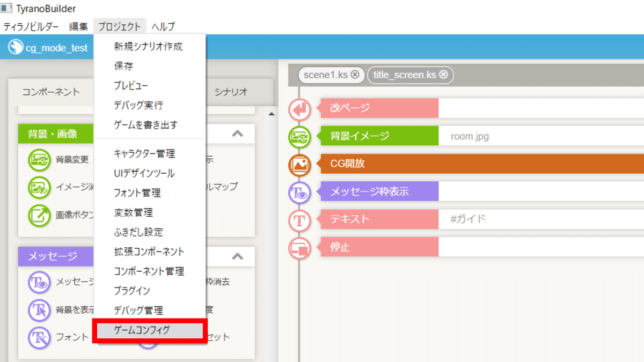This screenshot has width=644, height=362.
Task: Open UIデザインツール from the menu
Action: [x=150, y=173]
